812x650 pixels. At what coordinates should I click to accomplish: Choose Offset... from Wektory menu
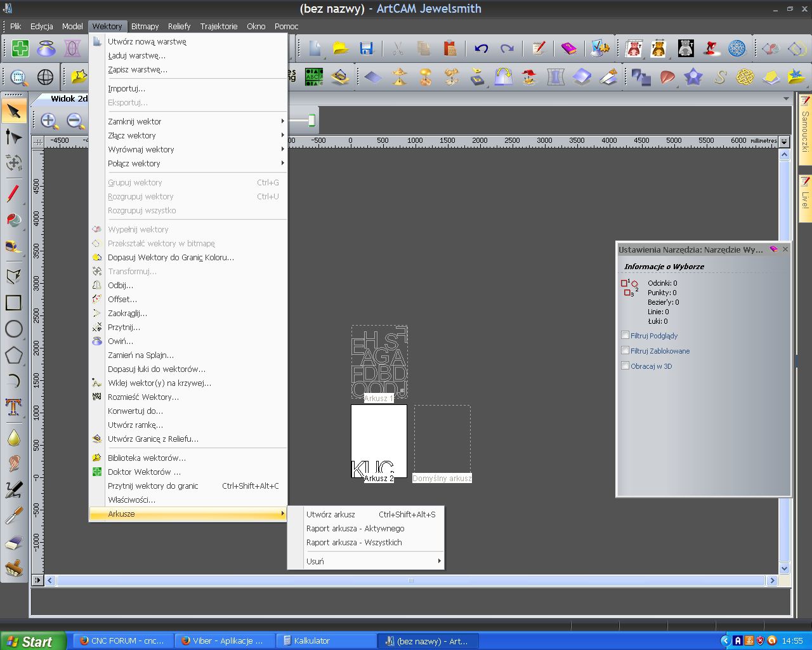(188, 299)
